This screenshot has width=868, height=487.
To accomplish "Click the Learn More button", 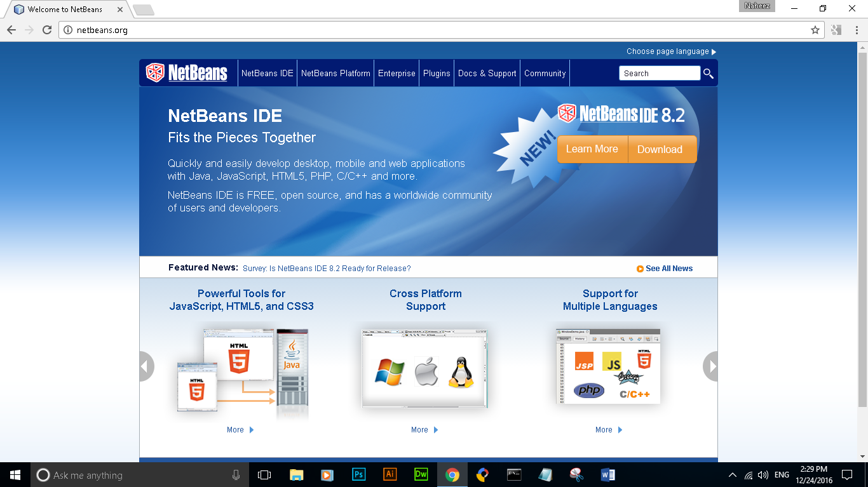I will tap(592, 149).
